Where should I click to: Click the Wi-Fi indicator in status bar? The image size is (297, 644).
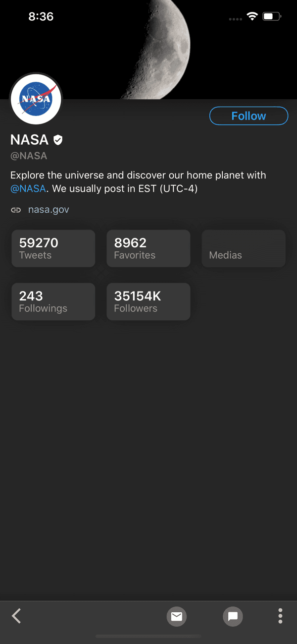(x=252, y=16)
